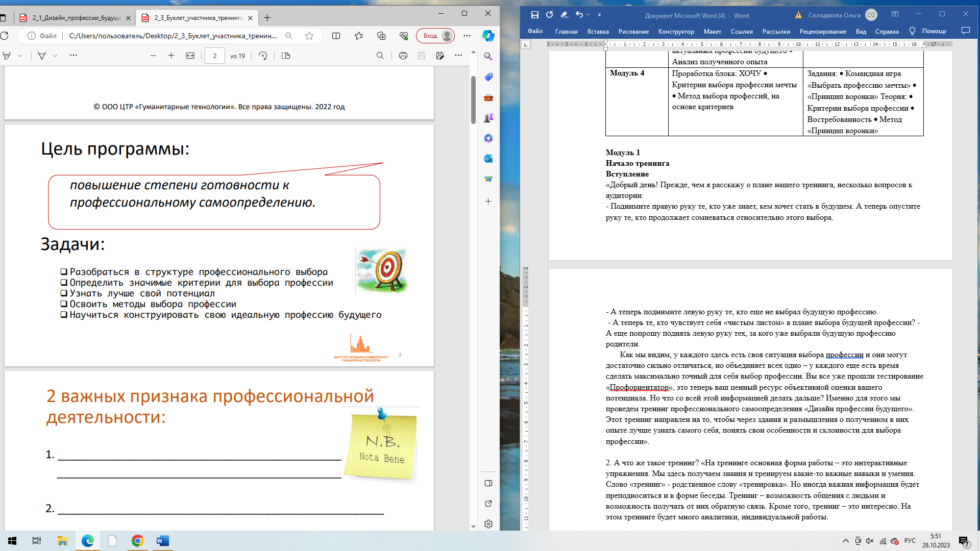
Task: Open the Конструктор ribbon tab
Action: pyautogui.click(x=676, y=31)
